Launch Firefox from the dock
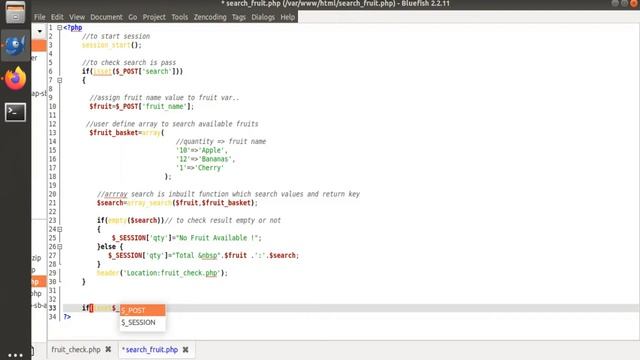This screenshot has height=360, width=640. click(16, 78)
